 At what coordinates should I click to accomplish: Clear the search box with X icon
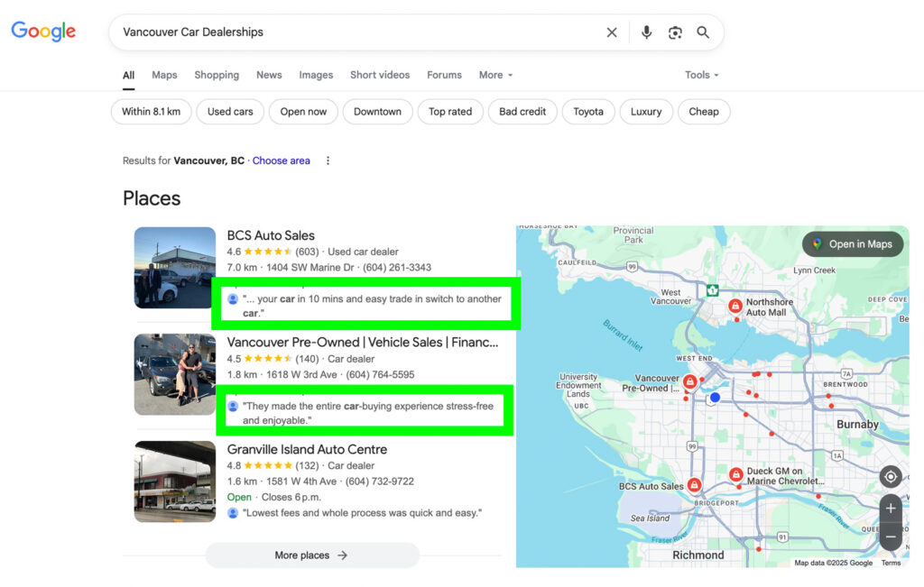click(612, 32)
